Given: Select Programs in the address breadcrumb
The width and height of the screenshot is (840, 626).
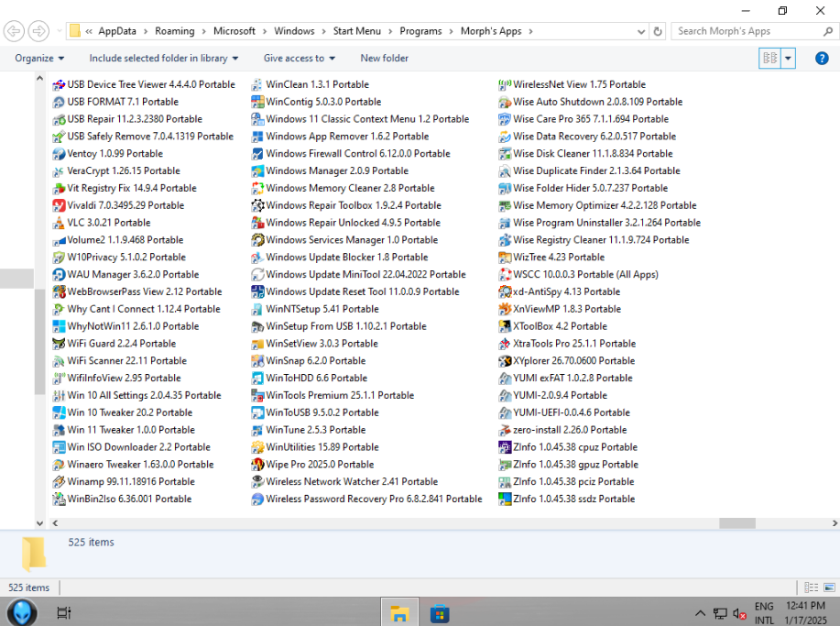Looking at the screenshot, I should pos(420,32).
